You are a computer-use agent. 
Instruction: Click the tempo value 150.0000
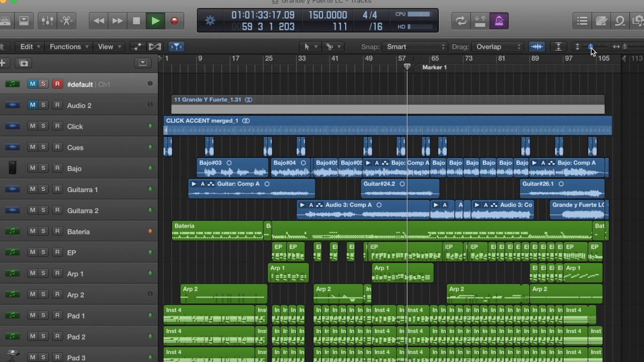click(328, 15)
